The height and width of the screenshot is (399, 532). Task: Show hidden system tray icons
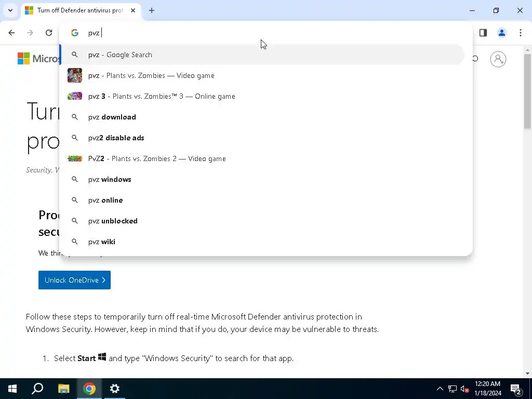tap(440, 389)
